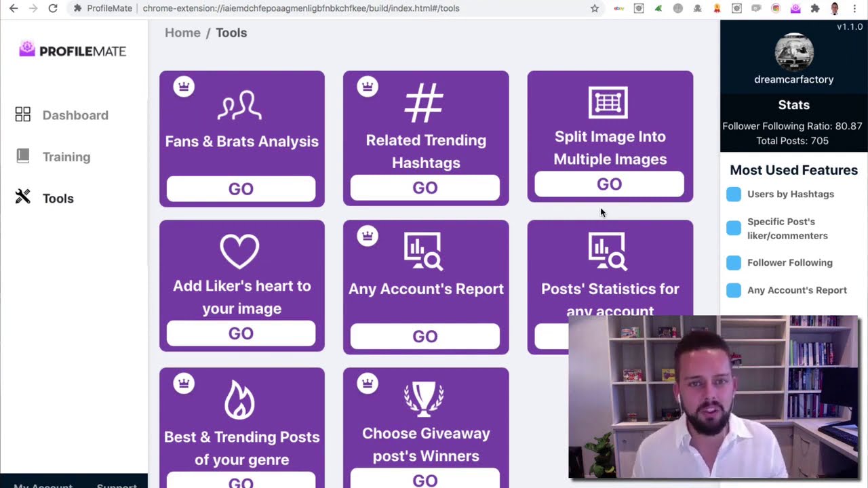Click the browser forward arrow
Viewport: 868px width, 488px height.
(x=33, y=8)
